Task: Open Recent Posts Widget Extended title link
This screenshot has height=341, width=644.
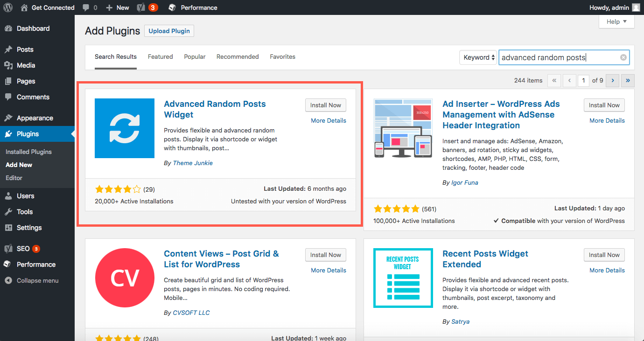Action: (485, 259)
